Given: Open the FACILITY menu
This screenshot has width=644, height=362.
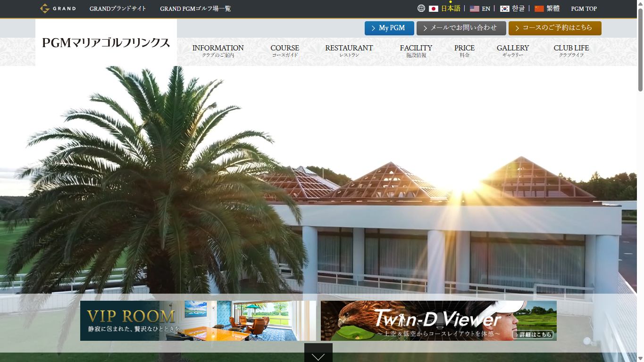Looking at the screenshot, I should click(416, 51).
